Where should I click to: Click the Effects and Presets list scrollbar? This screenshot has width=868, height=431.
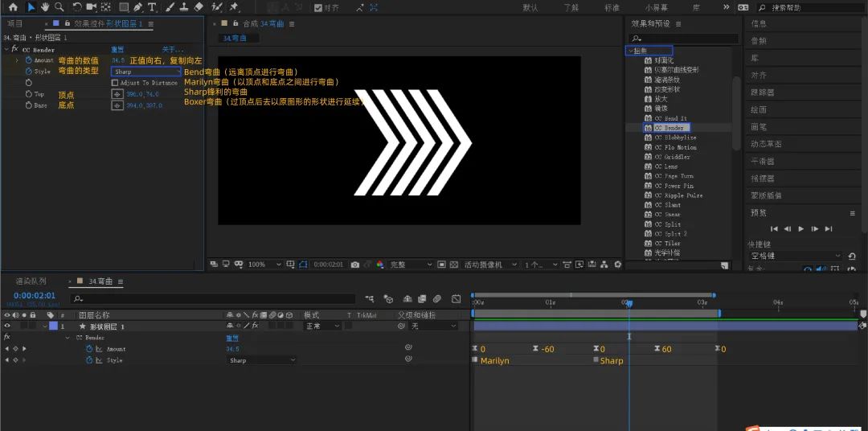click(735, 113)
